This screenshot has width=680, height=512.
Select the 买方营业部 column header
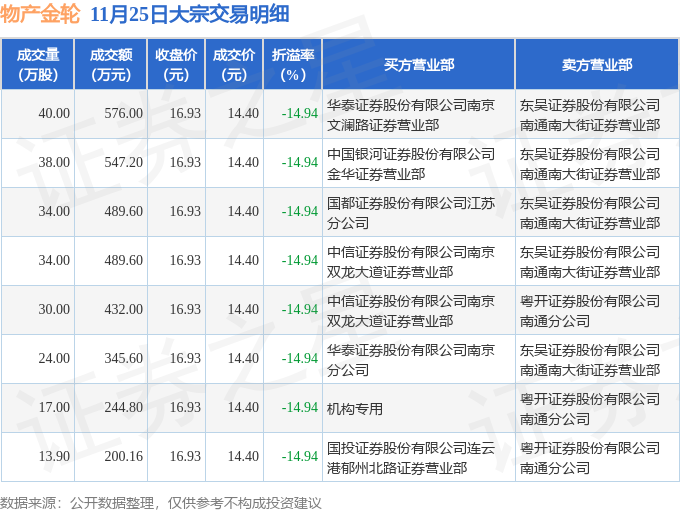(419, 65)
